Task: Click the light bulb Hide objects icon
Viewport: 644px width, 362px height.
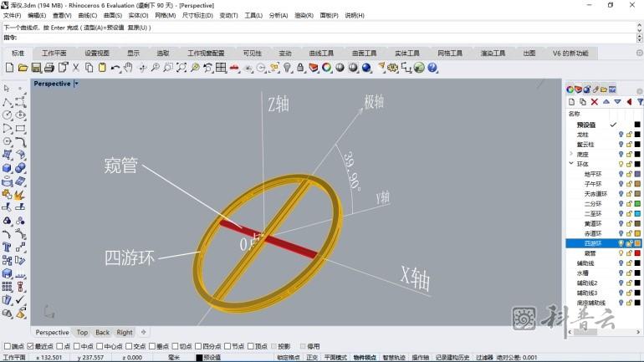Action: point(287,68)
